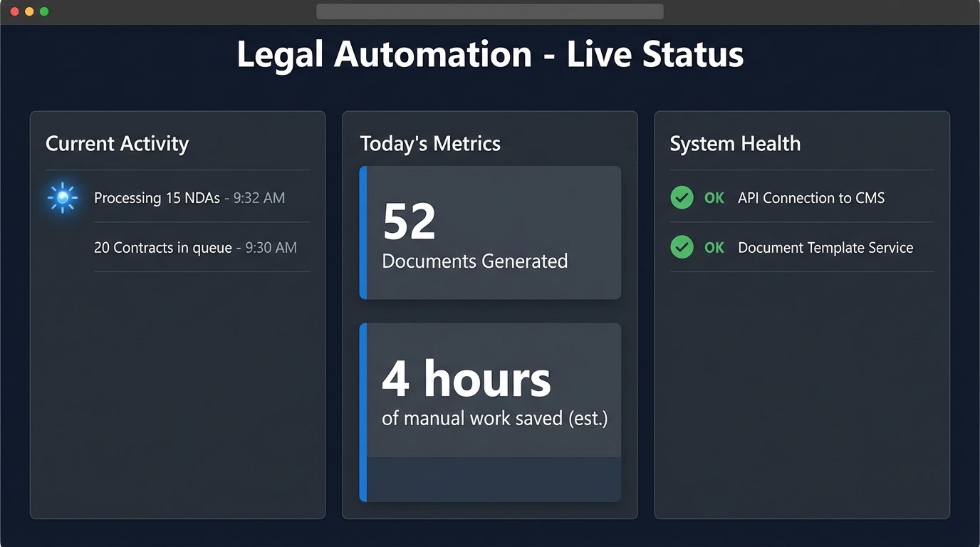Click the yellow traffic light window control

[29, 11]
